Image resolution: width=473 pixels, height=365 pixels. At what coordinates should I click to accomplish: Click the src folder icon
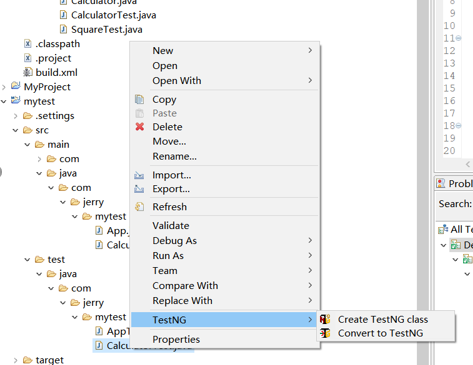27,130
